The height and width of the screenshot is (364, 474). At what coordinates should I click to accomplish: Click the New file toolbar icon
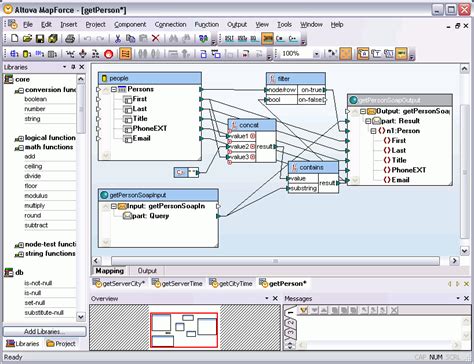pyautogui.click(x=14, y=39)
